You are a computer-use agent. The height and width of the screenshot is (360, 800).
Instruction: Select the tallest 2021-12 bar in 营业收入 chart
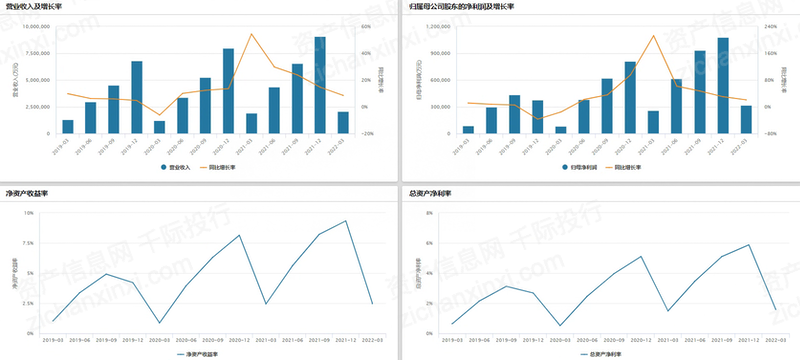pos(320,85)
